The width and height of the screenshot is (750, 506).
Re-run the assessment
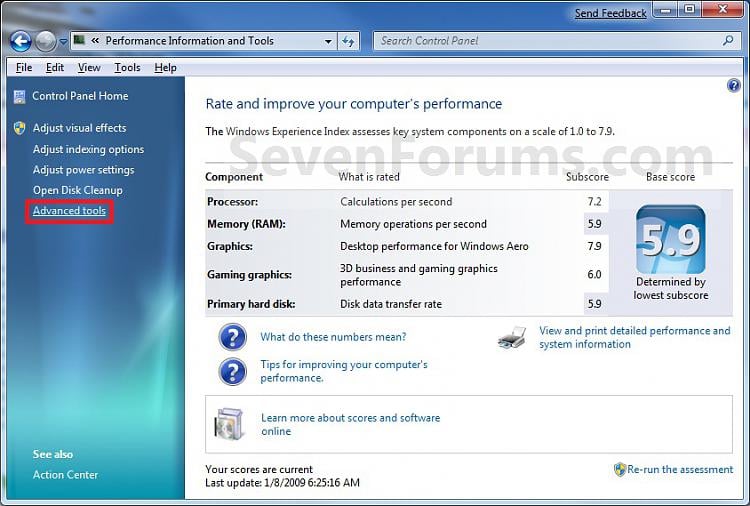(x=680, y=470)
